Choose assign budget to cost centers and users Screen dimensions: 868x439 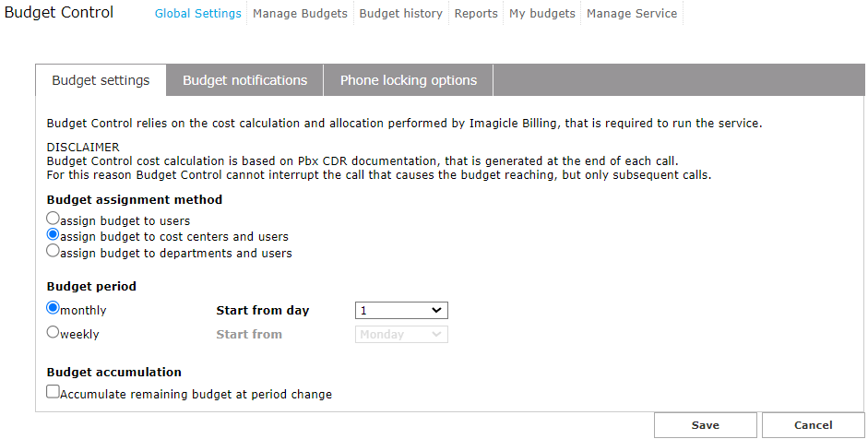[54, 235]
